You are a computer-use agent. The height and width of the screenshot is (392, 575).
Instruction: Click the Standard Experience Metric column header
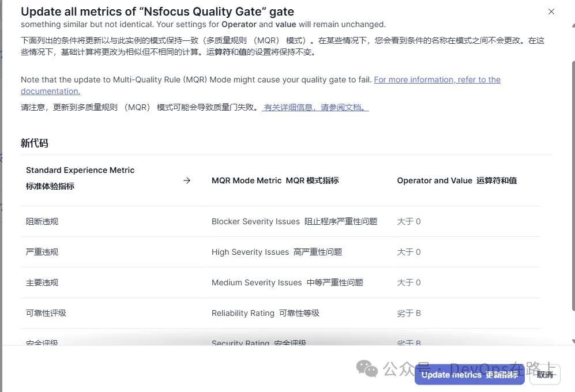pos(80,171)
